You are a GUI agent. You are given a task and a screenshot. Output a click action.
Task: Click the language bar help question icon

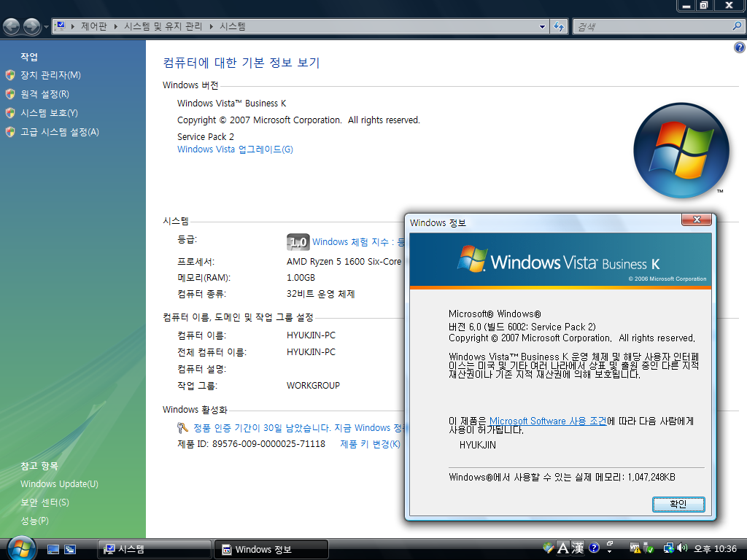click(594, 548)
